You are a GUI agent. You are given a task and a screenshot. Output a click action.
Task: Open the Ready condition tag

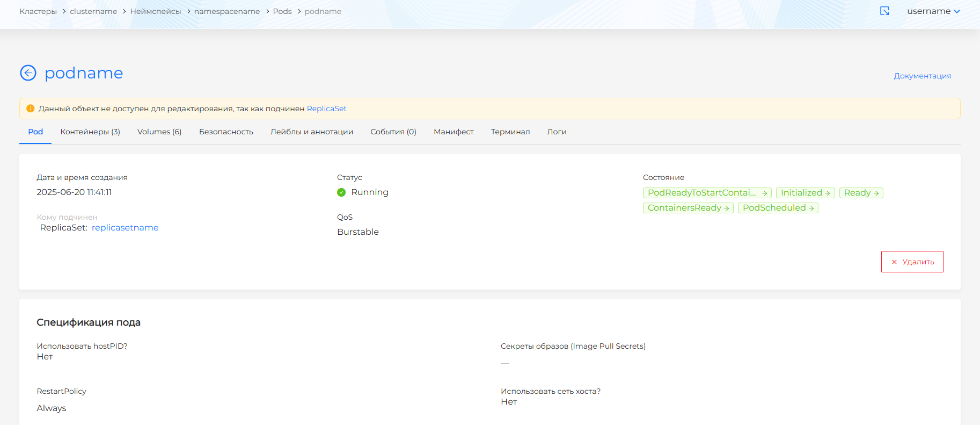tap(861, 193)
